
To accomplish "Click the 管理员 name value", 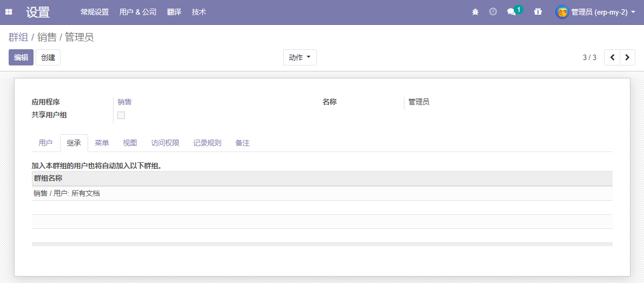I will 419,102.
